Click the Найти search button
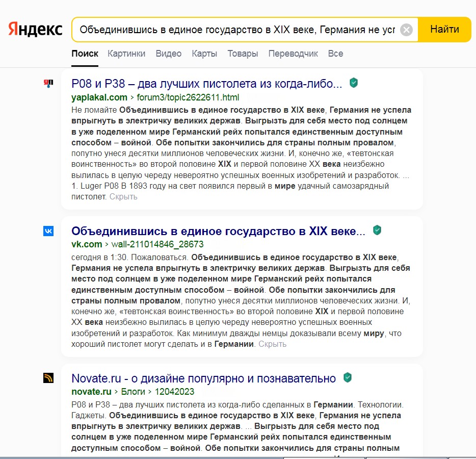The width and height of the screenshot is (476, 459). pos(444,30)
